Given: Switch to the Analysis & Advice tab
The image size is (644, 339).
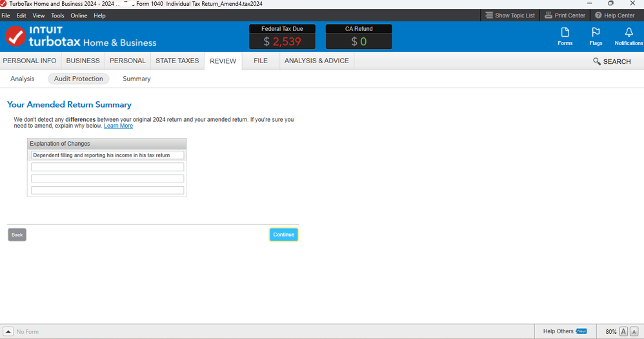Looking at the screenshot, I should coord(317,61).
